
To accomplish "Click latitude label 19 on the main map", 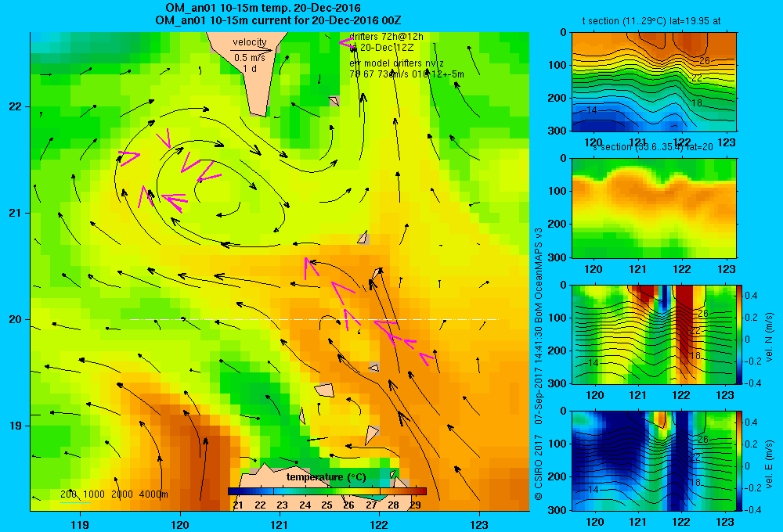I will (x=15, y=426).
